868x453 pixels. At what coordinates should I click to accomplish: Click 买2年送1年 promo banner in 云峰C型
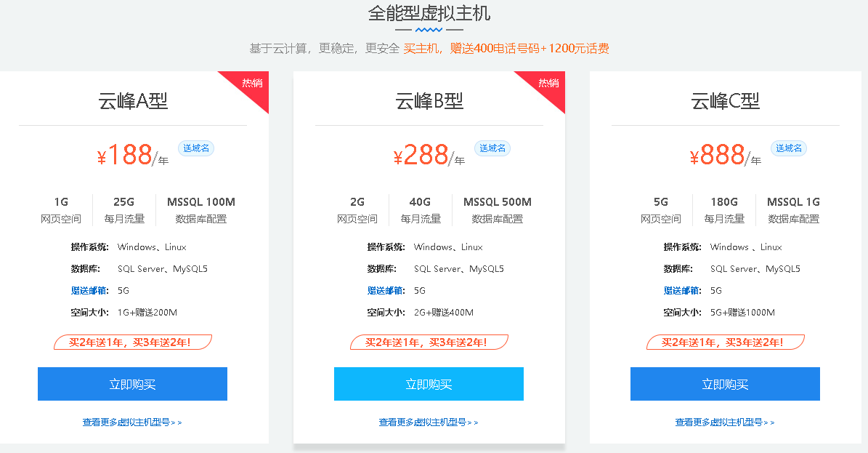coord(725,342)
